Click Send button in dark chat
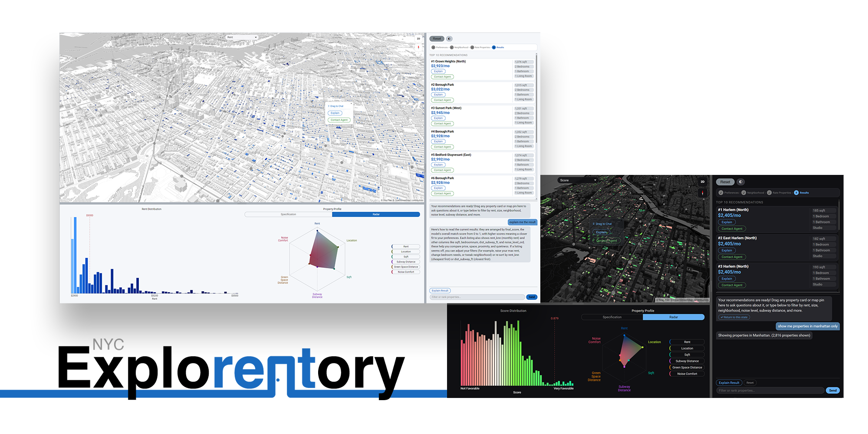Viewport: 868px width, 434px height. (832, 391)
